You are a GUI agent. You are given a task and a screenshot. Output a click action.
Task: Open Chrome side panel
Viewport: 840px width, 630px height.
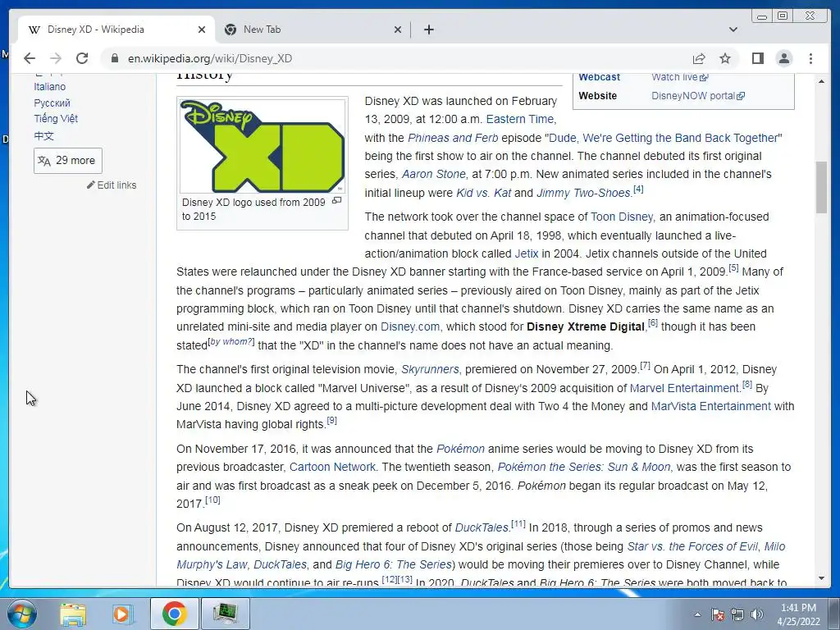coord(757,58)
